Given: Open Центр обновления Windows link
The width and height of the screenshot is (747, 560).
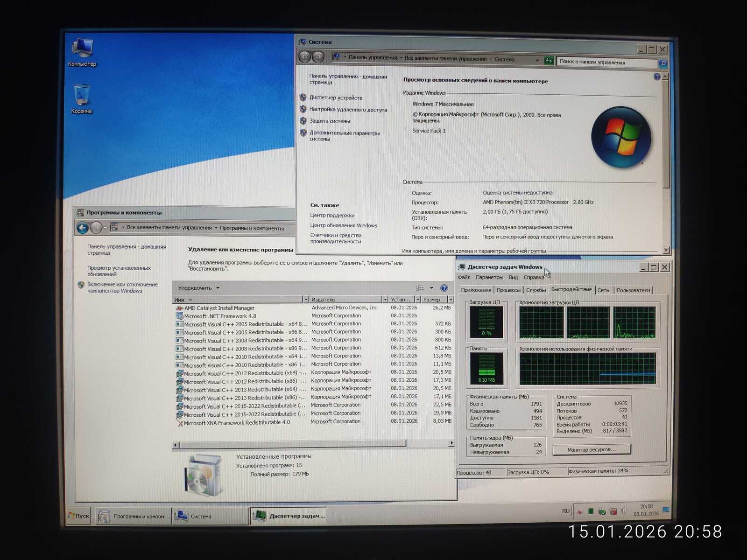Looking at the screenshot, I should pos(344,225).
